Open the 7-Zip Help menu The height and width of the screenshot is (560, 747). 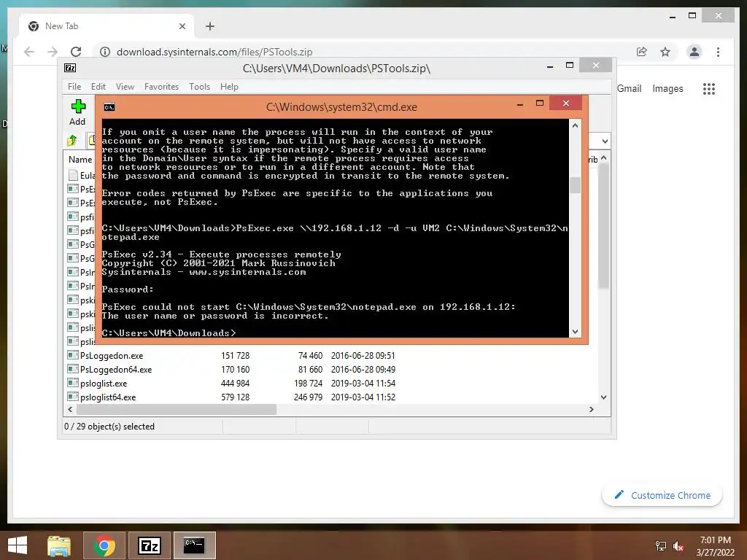point(229,87)
